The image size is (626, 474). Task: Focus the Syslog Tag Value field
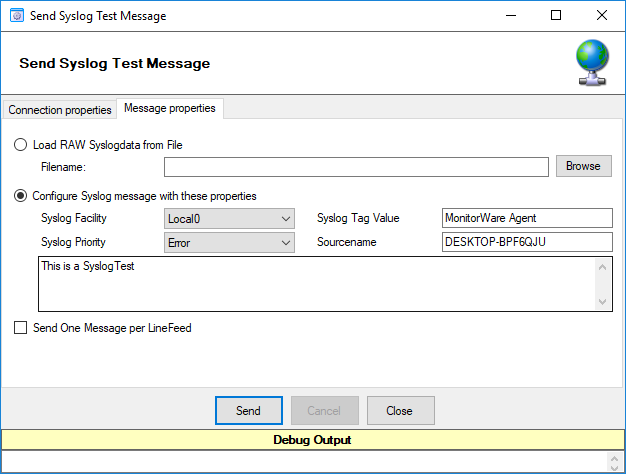(527, 218)
